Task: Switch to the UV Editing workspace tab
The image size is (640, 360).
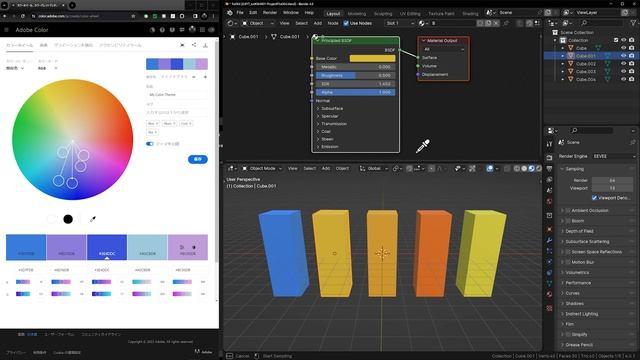Action: (410, 13)
